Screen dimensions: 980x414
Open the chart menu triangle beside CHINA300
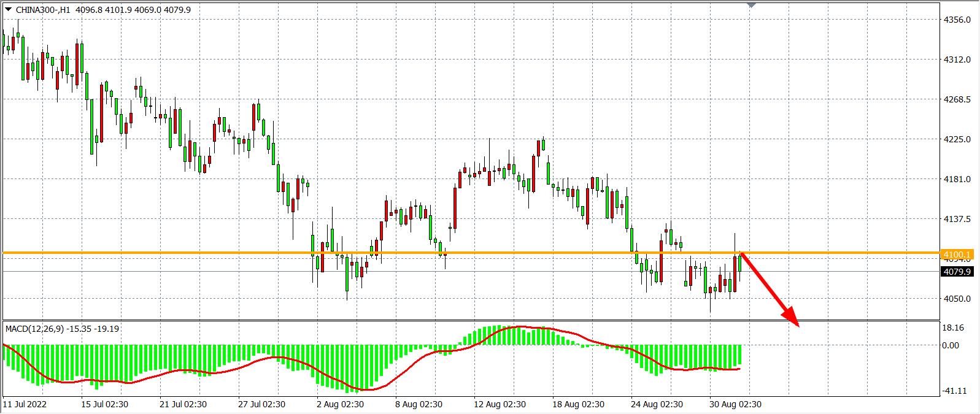(8, 10)
